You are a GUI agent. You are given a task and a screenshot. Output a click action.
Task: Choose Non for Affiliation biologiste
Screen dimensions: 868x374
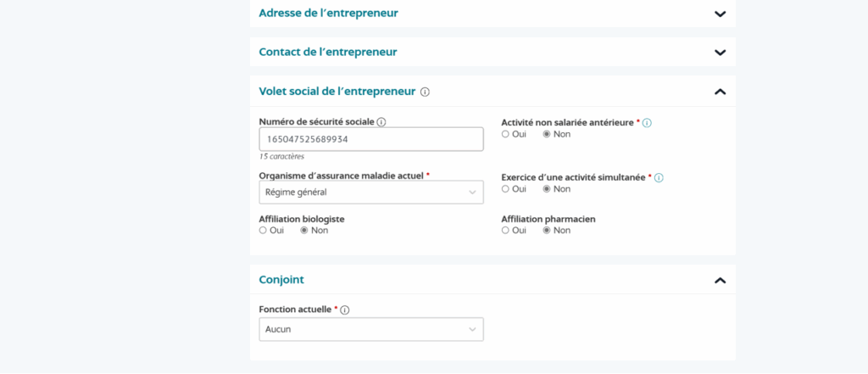click(x=304, y=230)
